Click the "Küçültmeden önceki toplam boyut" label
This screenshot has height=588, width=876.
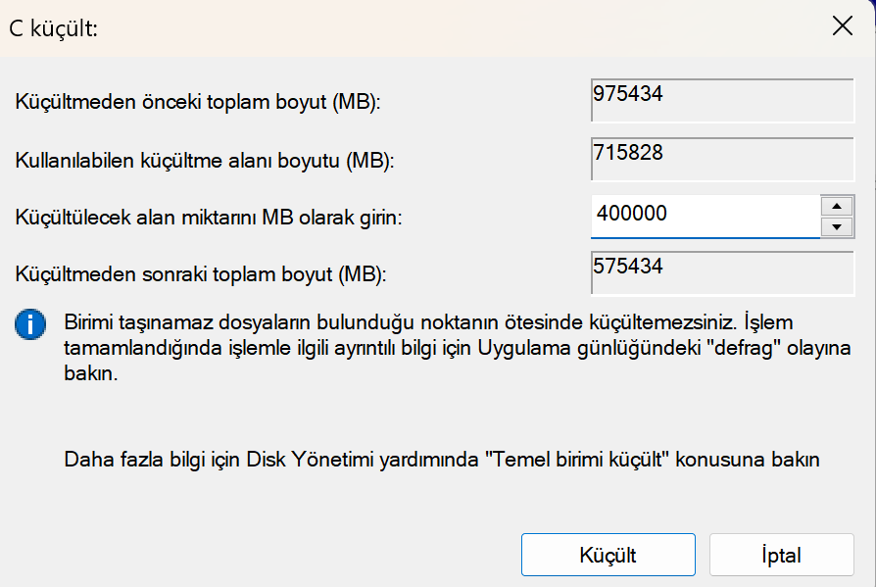click(x=197, y=102)
